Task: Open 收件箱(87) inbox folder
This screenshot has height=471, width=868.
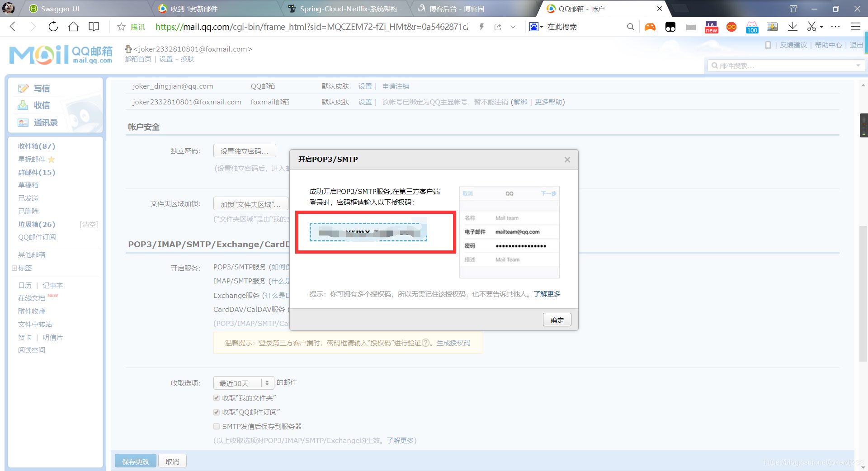Action: click(x=37, y=146)
